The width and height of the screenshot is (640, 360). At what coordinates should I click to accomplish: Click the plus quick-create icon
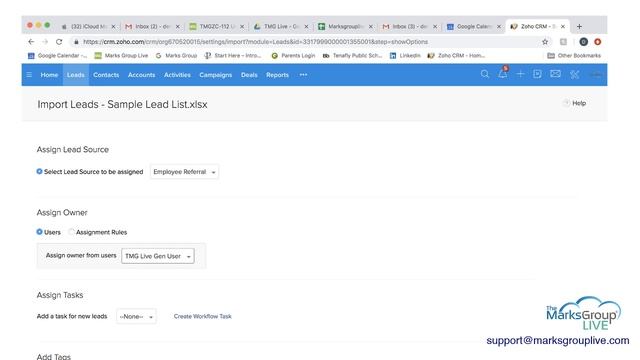tap(520, 74)
